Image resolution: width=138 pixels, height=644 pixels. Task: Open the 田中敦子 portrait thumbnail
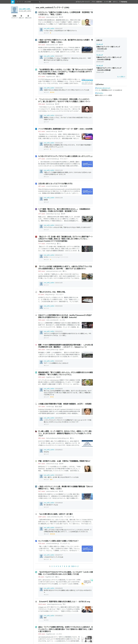(87, 469)
